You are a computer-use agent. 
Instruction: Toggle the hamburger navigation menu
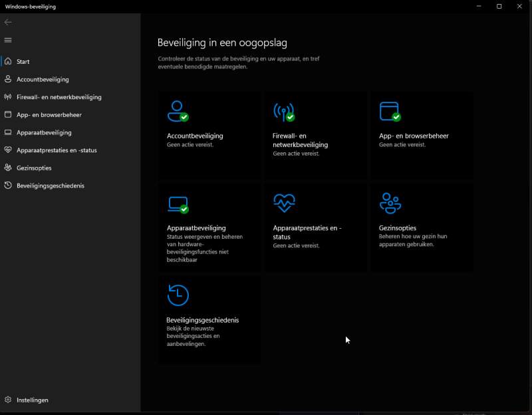coord(8,40)
